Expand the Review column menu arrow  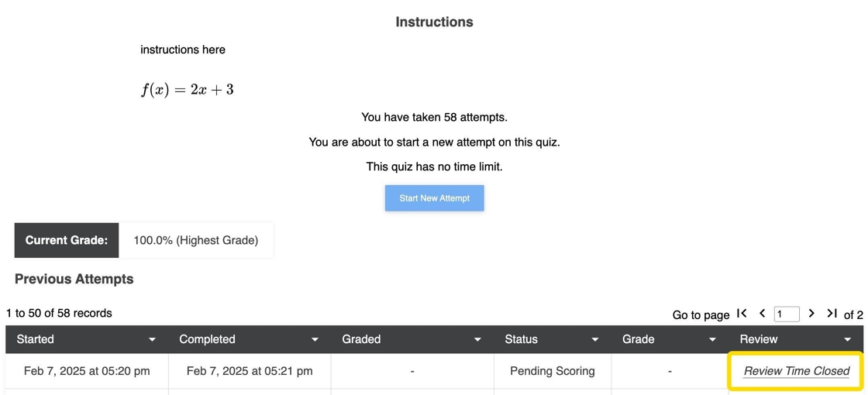coord(847,340)
